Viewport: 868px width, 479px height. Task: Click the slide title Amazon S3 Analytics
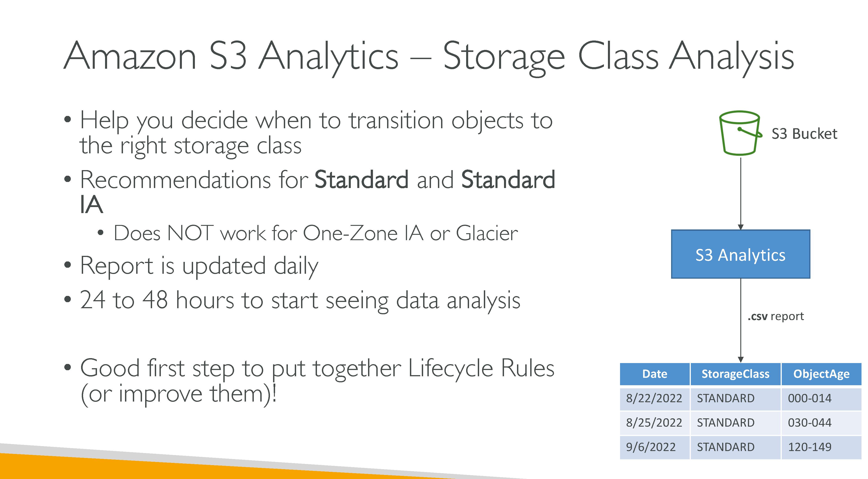(x=428, y=56)
